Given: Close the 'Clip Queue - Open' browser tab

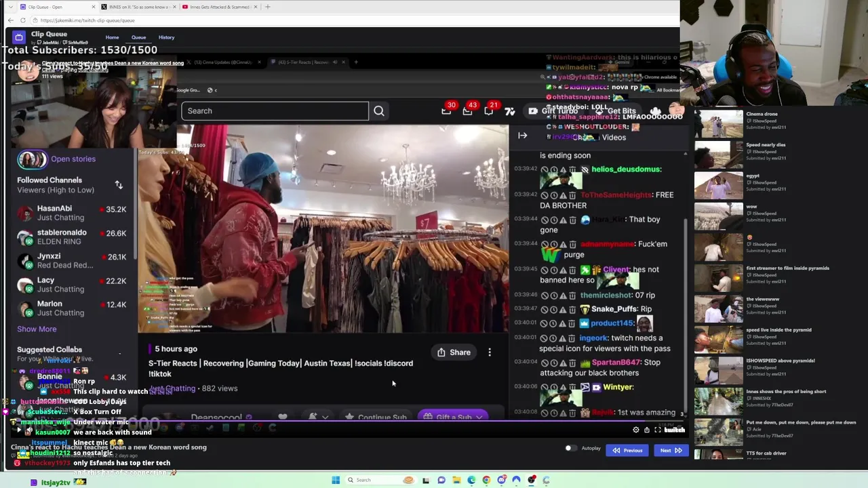Looking at the screenshot, I should point(94,7).
